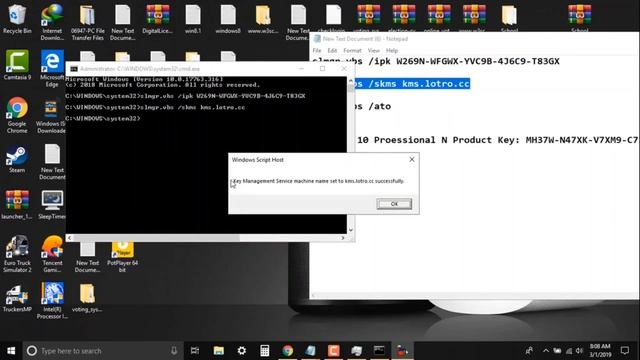The height and width of the screenshot is (360, 640).
Task: Open Windows Start menu
Action: tap(11, 351)
